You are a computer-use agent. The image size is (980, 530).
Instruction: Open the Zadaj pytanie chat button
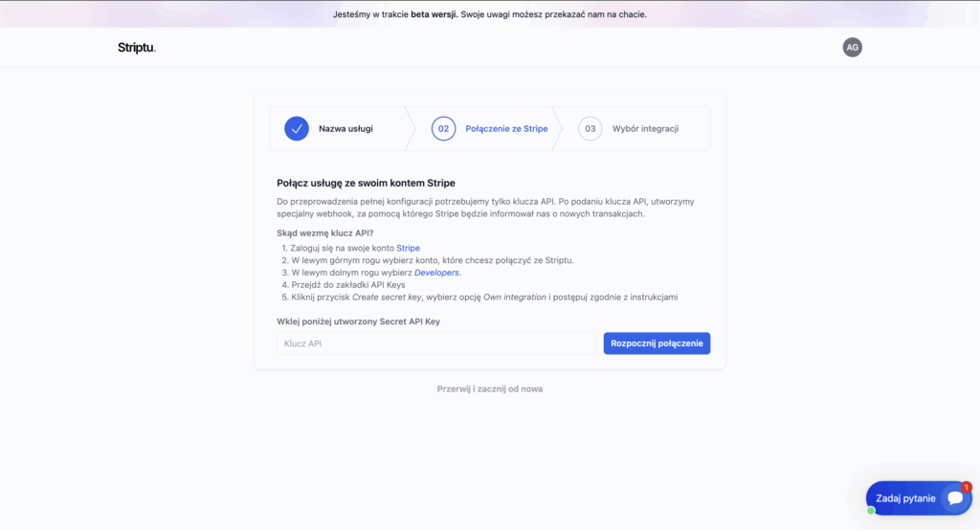pos(919,498)
